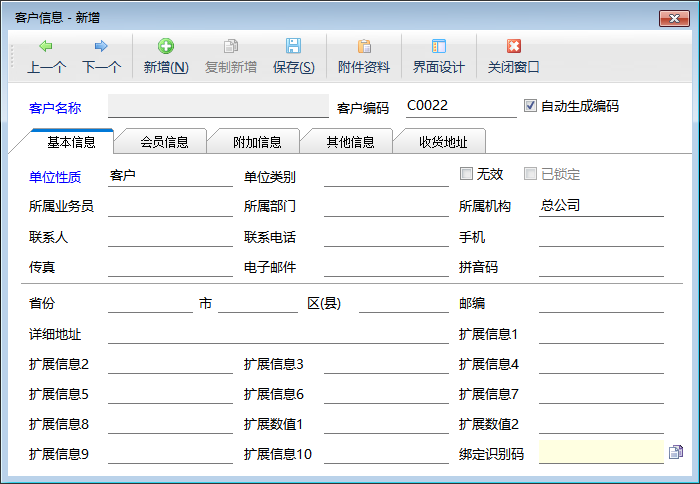Click the 扩展信息8 input field
This screenshot has width=700, height=484.
[x=170, y=423]
